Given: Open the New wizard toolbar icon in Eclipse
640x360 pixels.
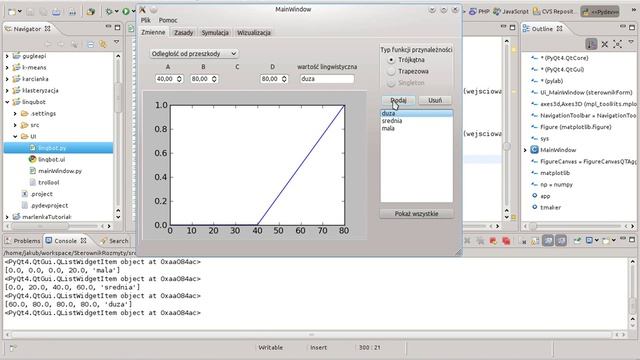Looking at the screenshot, I should (x=11, y=12).
